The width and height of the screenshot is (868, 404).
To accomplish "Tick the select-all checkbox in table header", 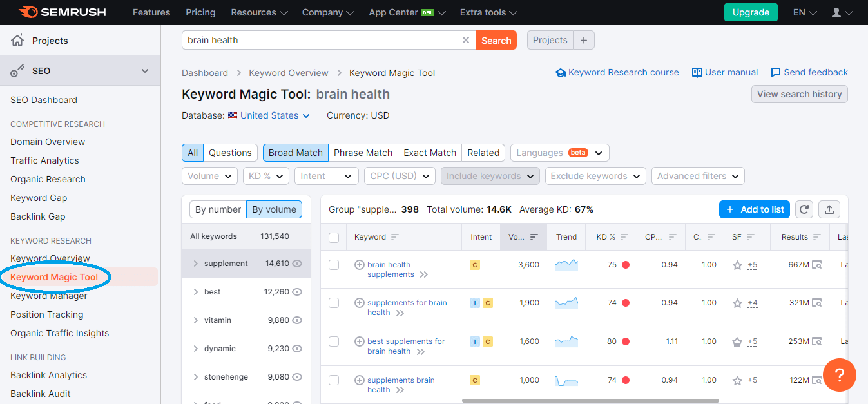I will [x=334, y=238].
